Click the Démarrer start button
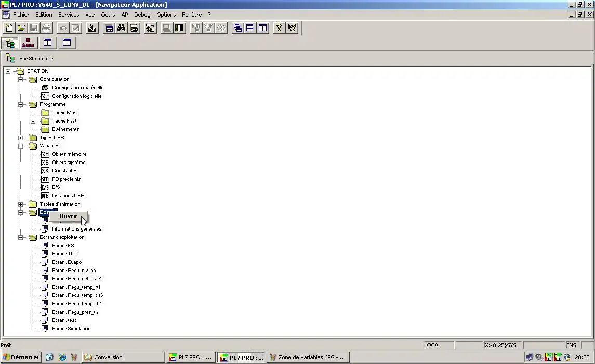Screen dimensions: 595x364 (x=21, y=357)
